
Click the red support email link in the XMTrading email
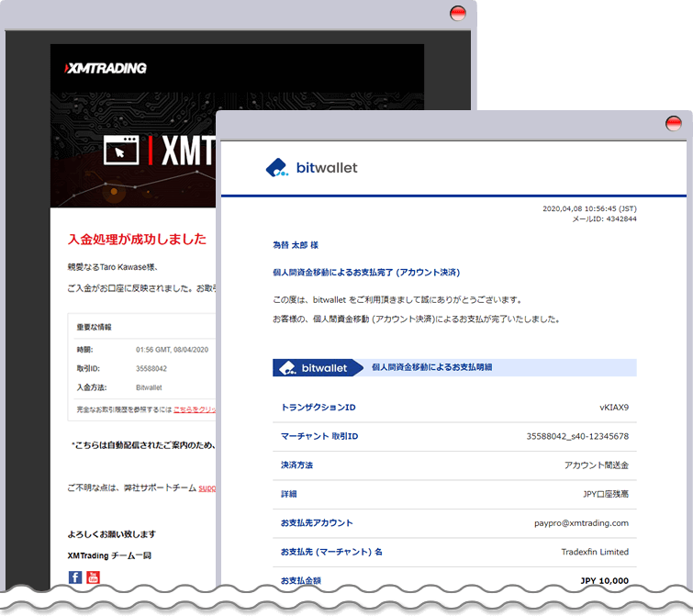tap(207, 488)
